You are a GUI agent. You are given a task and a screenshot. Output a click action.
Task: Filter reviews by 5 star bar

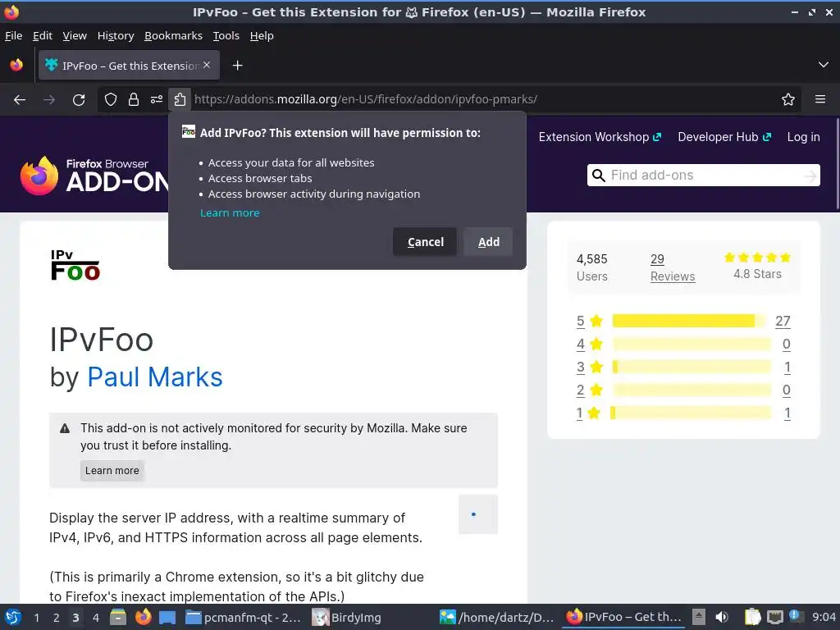(691, 321)
